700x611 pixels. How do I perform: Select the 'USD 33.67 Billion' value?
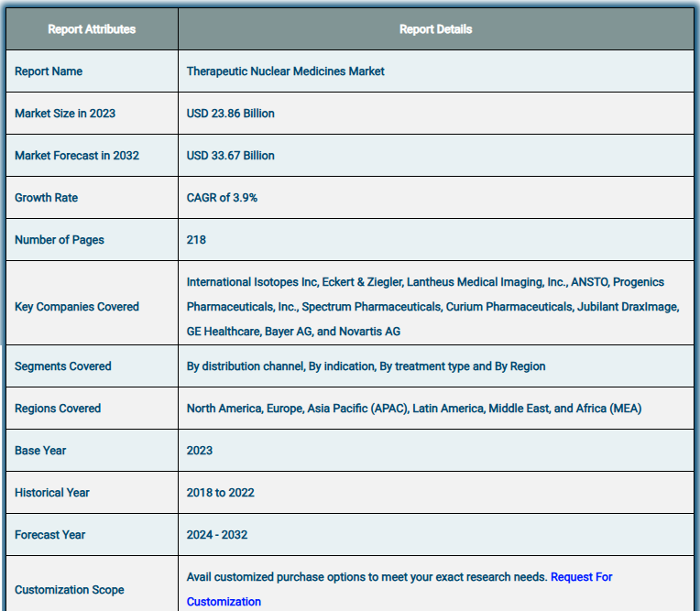230,156
